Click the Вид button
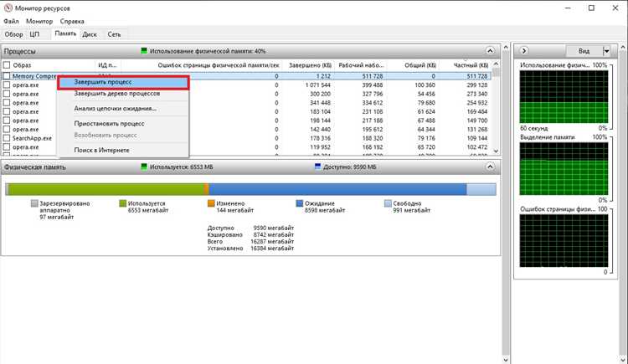Image resolution: width=628 pixels, height=364 pixels. [584, 51]
